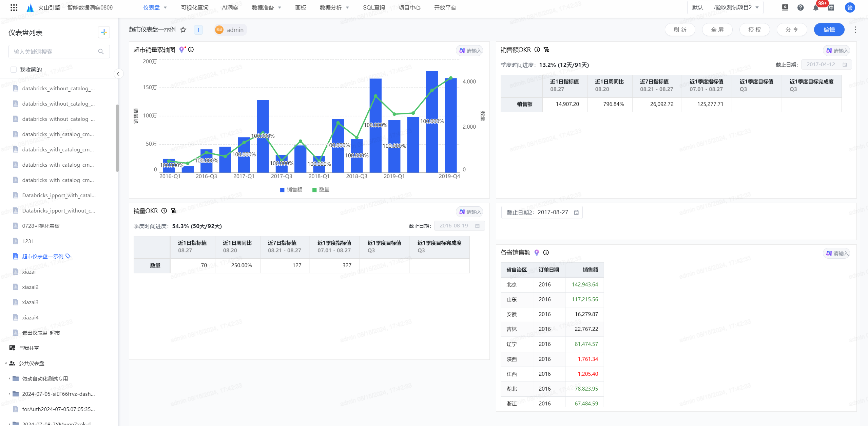Open filter icon next to 销售额OKR
Screen dimensions: 868x426
click(x=546, y=50)
